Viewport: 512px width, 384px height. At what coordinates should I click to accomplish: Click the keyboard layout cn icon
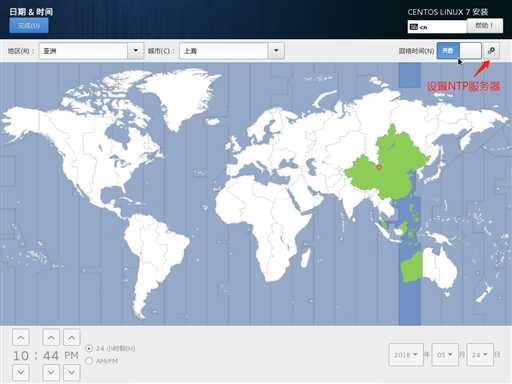click(414, 27)
